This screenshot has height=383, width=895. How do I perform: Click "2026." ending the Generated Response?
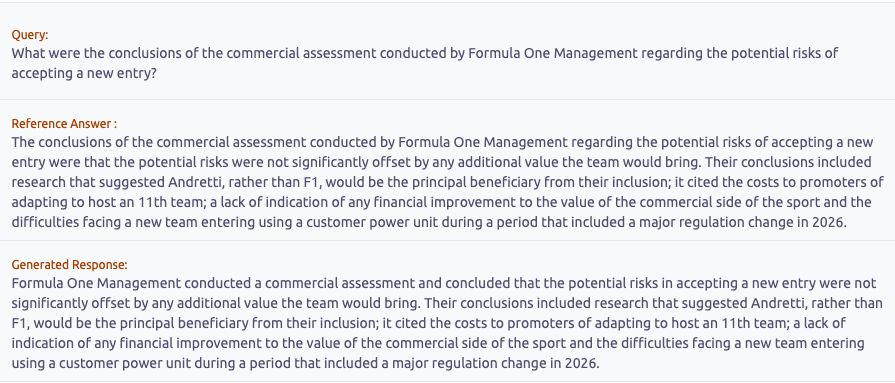[x=582, y=363]
